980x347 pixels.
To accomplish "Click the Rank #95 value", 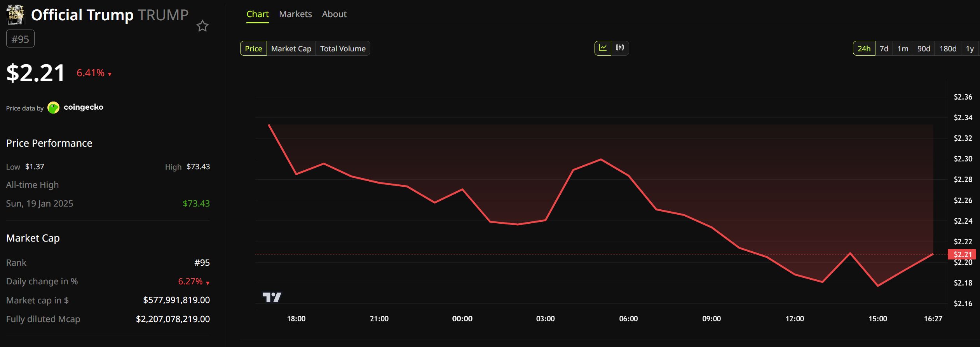I will point(202,263).
